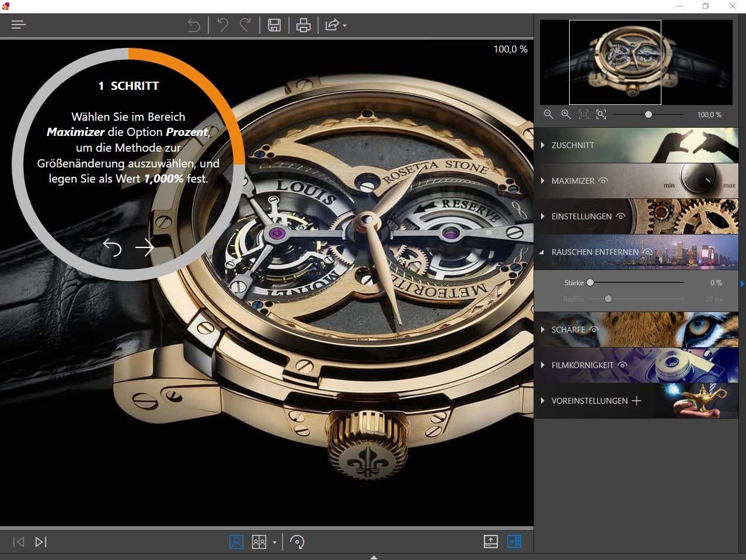Save the image with the floppy disk icon
The image size is (746, 560).
[274, 25]
